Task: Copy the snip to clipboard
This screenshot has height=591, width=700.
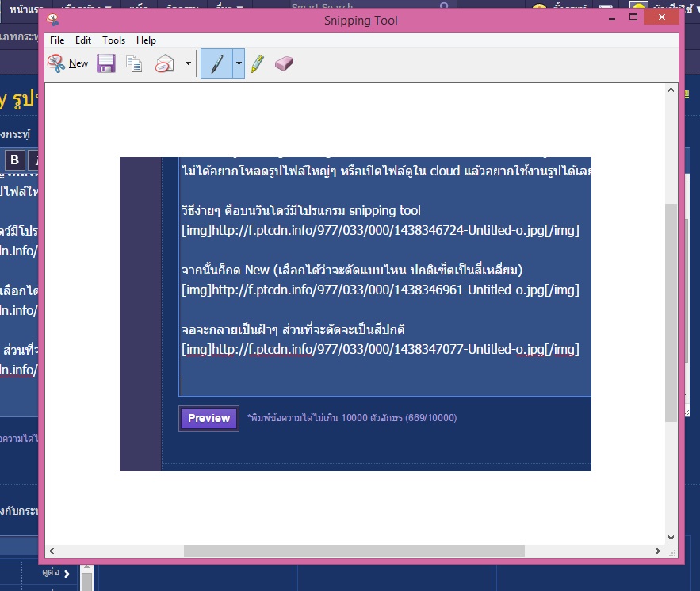Action: coord(134,63)
